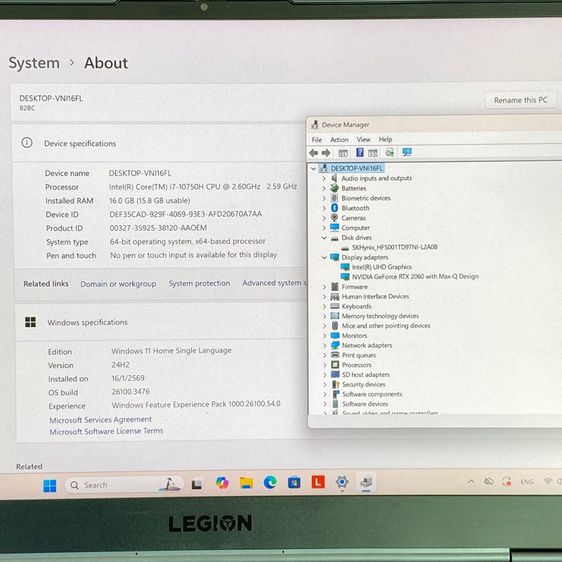Click the Windows specifications logo icon
The height and width of the screenshot is (562, 562).
point(30,322)
